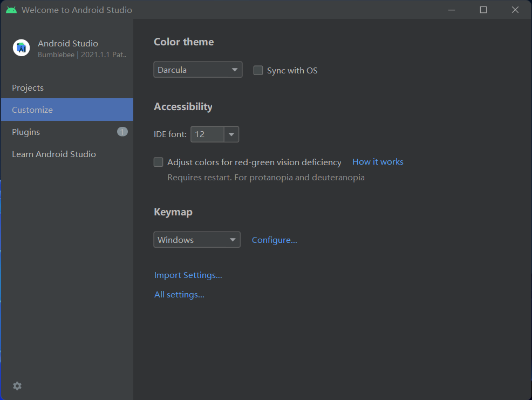532x400 pixels.
Task: Switch to the Projects tab
Action: pyautogui.click(x=67, y=87)
